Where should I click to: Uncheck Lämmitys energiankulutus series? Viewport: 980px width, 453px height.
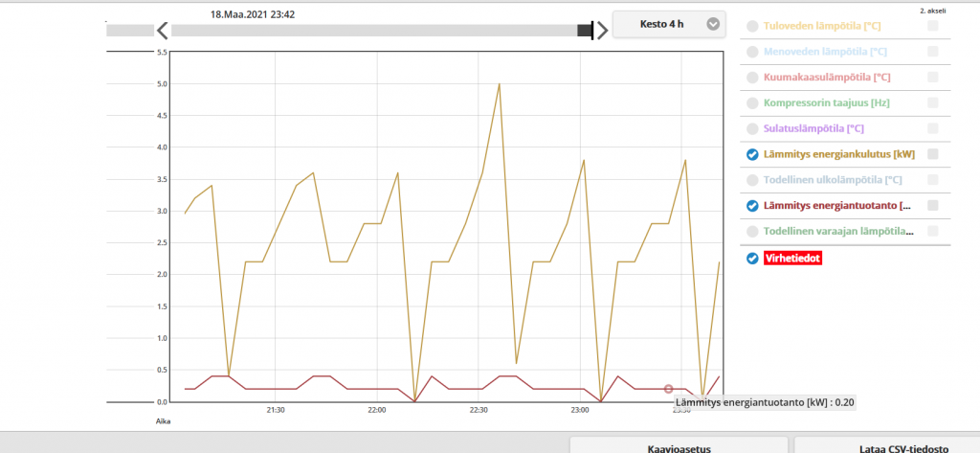pyautogui.click(x=752, y=154)
